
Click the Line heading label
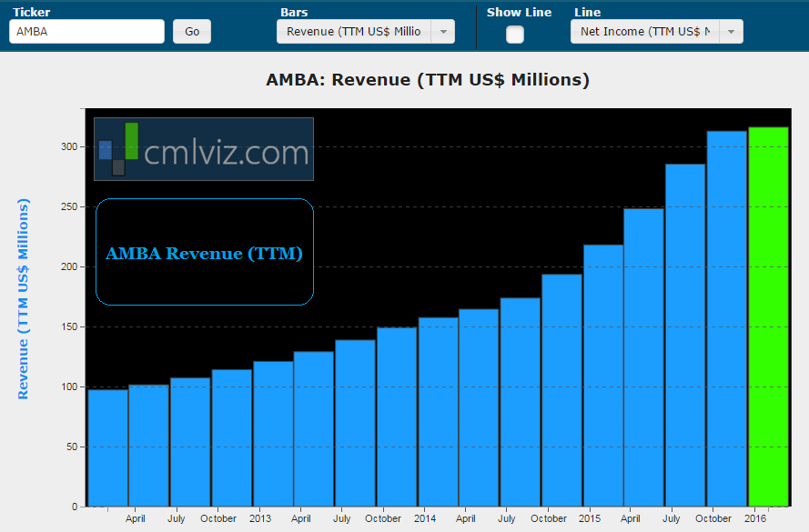[x=588, y=13]
